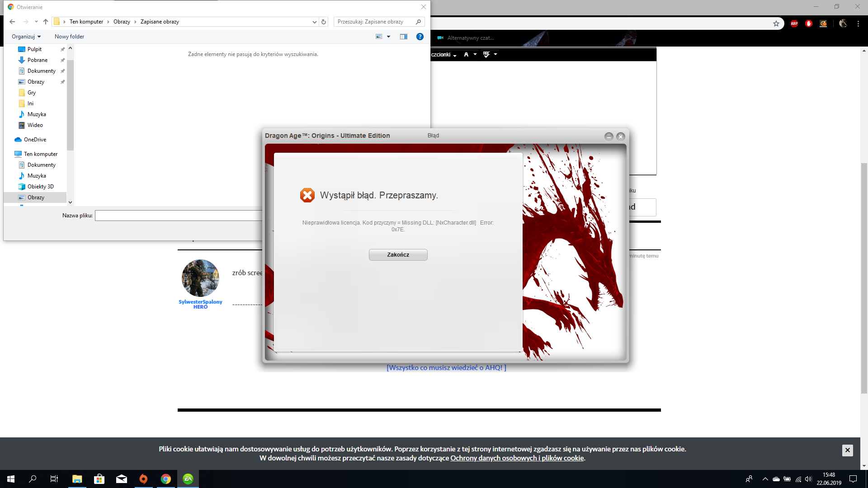Open the EA app in taskbar
Image resolution: width=868 pixels, height=488 pixels.
point(188,479)
